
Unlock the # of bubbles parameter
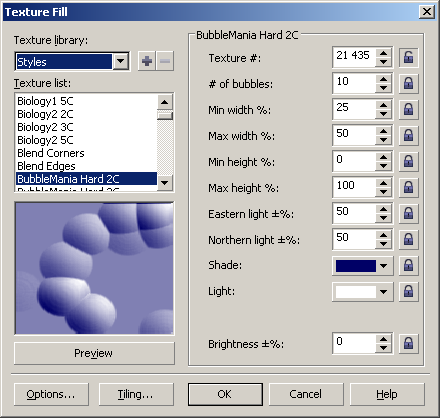point(408,83)
